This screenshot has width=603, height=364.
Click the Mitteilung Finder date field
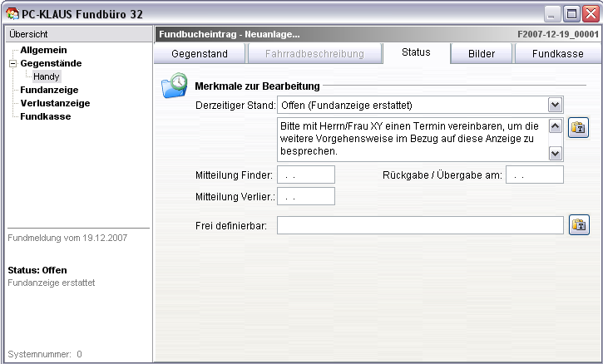coord(305,175)
